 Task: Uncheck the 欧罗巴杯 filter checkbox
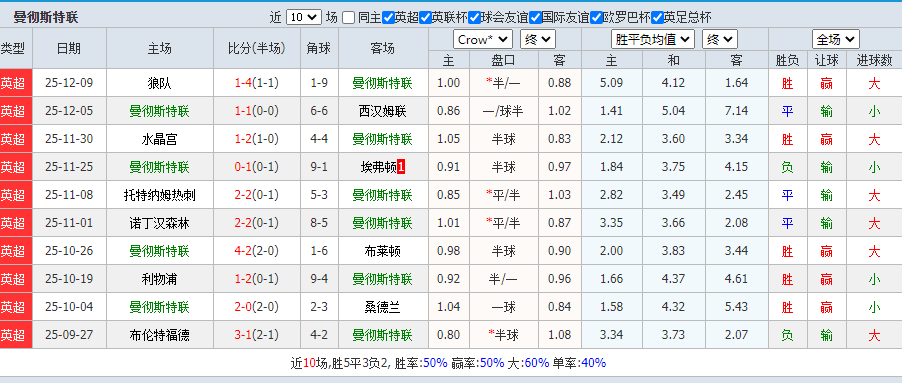click(x=596, y=17)
